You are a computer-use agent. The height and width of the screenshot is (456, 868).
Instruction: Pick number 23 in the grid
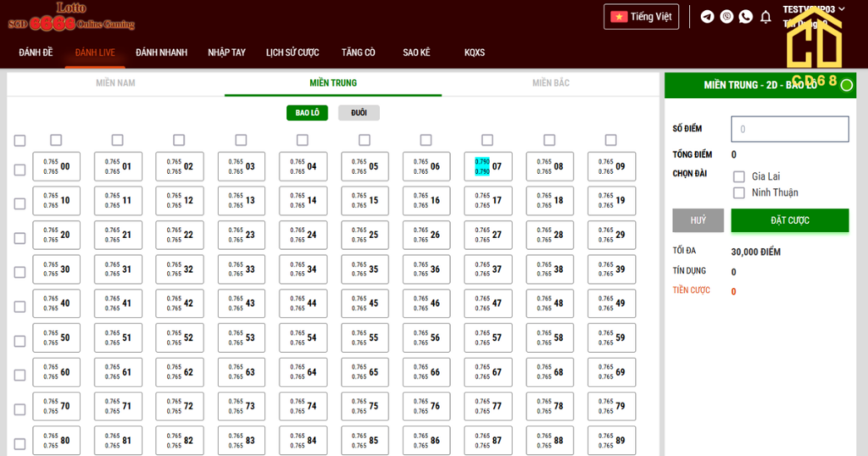tap(242, 235)
